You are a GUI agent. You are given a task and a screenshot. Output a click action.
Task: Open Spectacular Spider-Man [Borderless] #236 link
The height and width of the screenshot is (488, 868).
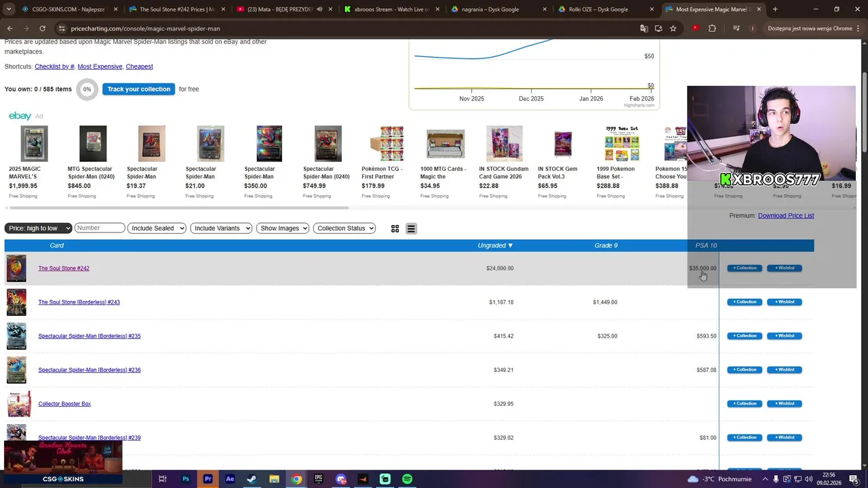tap(90, 370)
